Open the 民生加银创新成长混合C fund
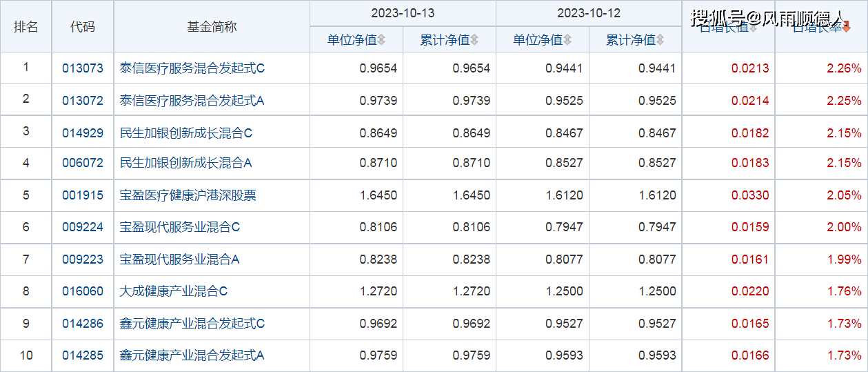This screenshot has width=868, height=372. [186, 133]
